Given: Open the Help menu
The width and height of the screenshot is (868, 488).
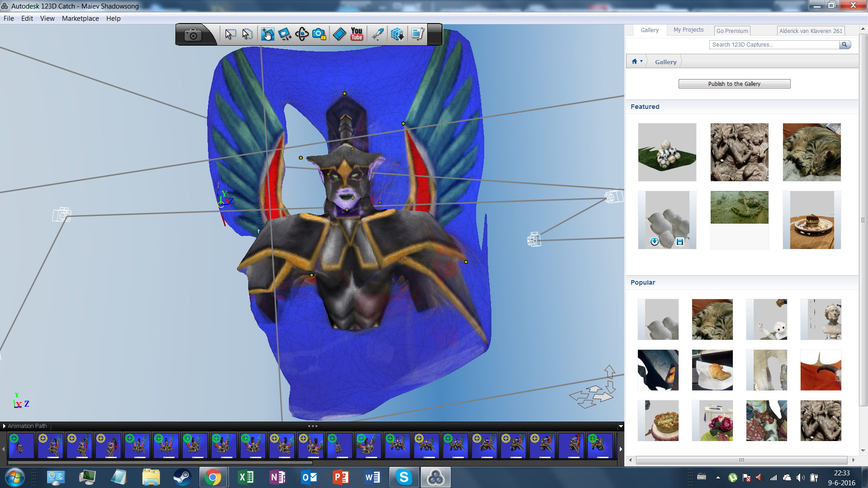Looking at the screenshot, I should (x=113, y=19).
